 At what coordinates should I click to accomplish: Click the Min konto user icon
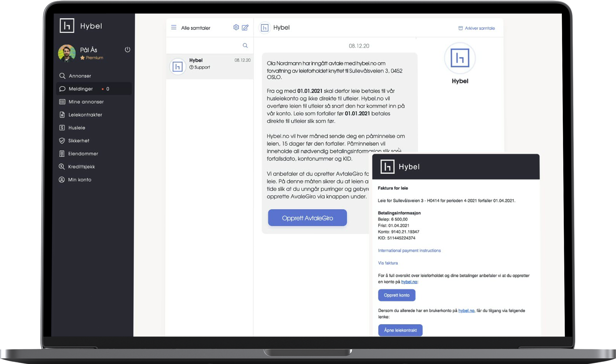tap(62, 180)
